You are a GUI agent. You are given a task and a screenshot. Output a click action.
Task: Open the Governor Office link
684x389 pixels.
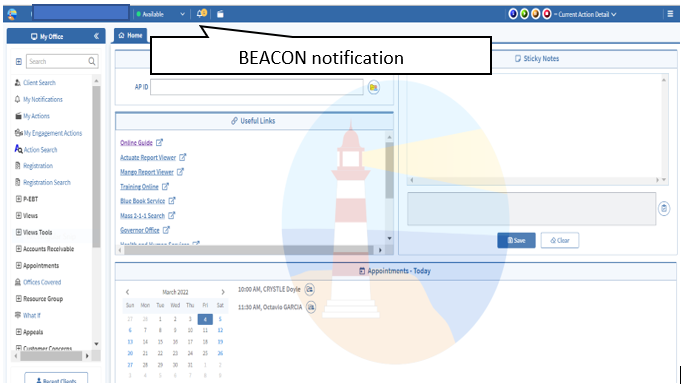(140, 230)
